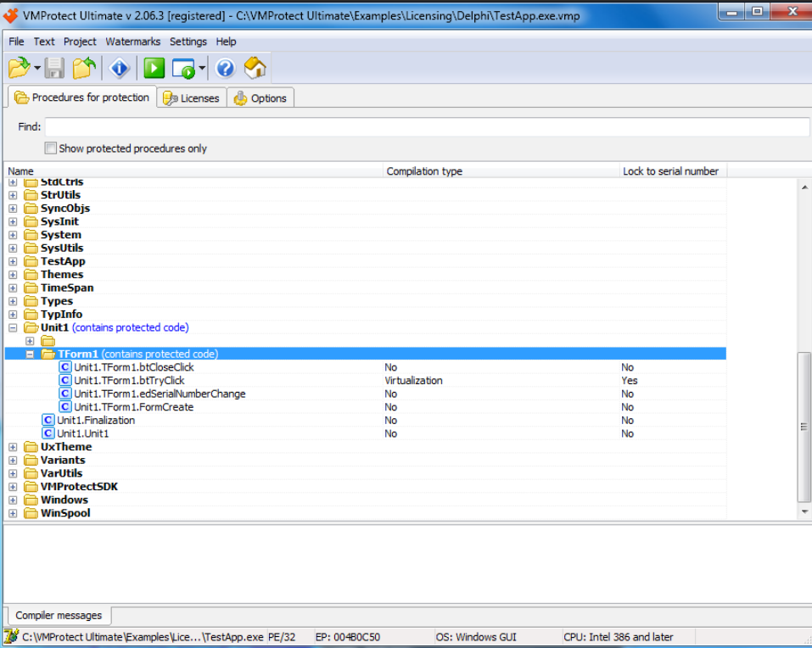This screenshot has height=648, width=812.
Task: Click the blue information icon
Action: 120,68
